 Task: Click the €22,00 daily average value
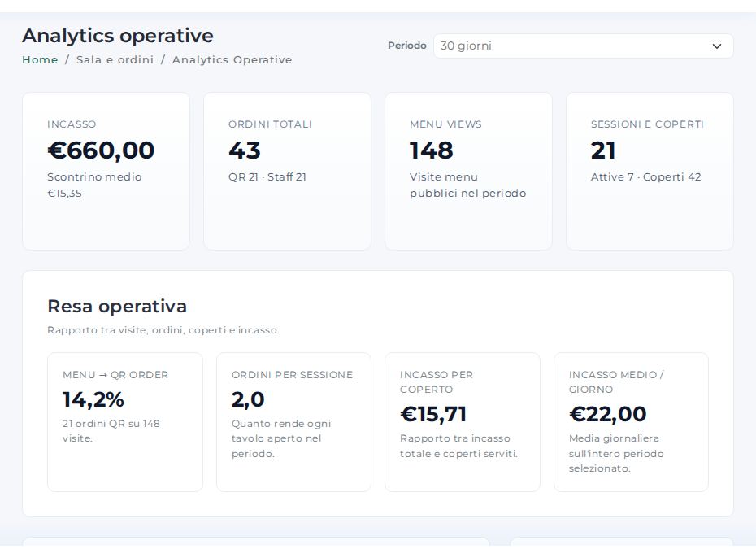(x=607, y=414)
